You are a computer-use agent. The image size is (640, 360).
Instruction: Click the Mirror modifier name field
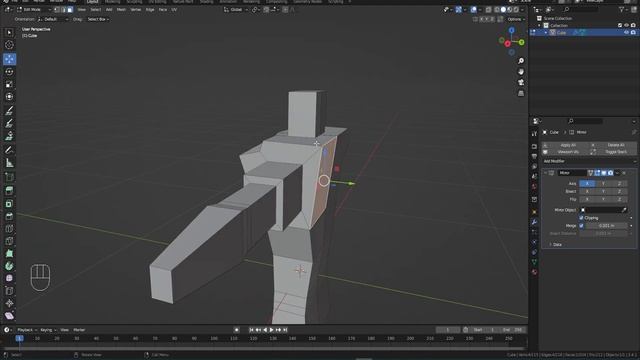[572, 173]
